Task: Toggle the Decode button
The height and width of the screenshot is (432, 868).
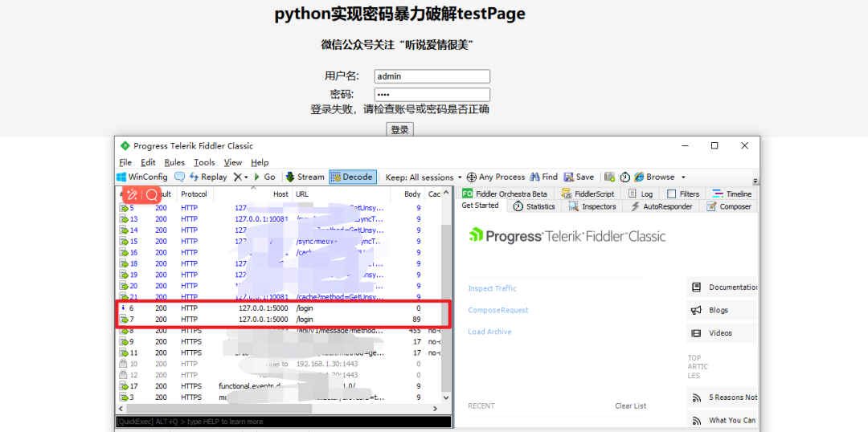Action: coord(353,177)
